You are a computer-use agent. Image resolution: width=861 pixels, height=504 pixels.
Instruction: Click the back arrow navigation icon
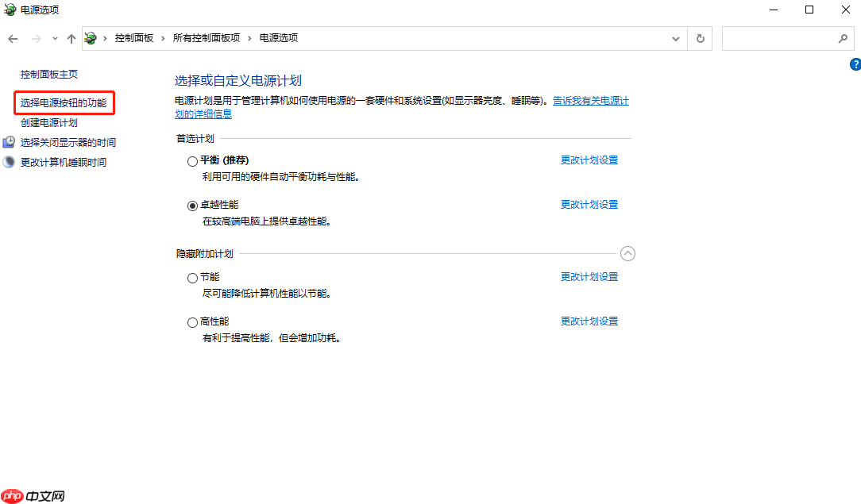[13, 37]
